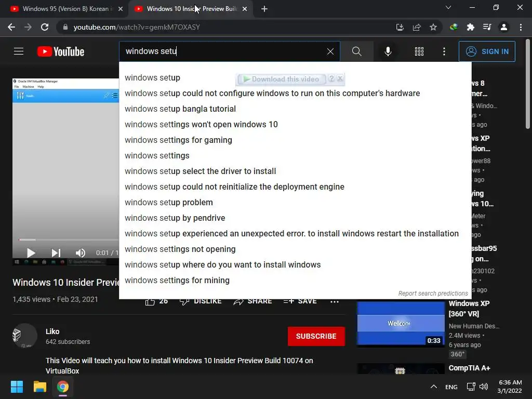Click Report search predictions link
532x399 pixels.
[433, 294]
